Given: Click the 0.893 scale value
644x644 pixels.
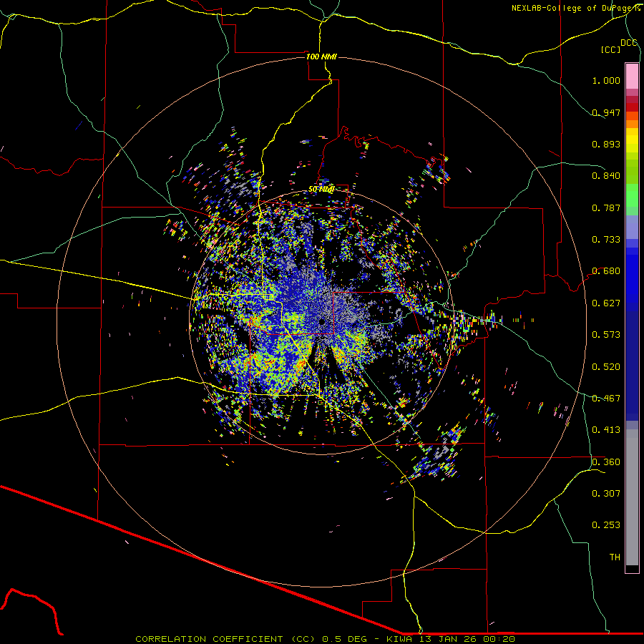Looking at the screenshot, I should (606, 144).
